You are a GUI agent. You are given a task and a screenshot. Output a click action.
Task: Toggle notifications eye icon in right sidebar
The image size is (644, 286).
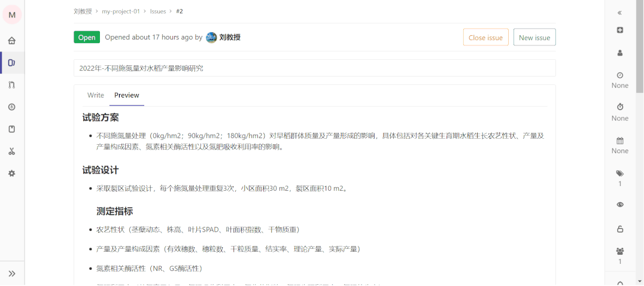(x=620, y=205)
